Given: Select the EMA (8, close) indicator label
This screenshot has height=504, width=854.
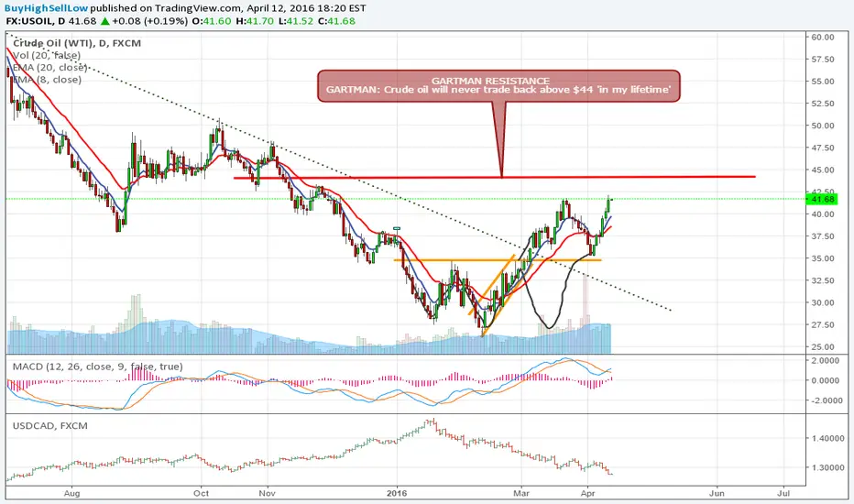Looking at the screenshot, I should pyautogui.click(x=47, y=79).
